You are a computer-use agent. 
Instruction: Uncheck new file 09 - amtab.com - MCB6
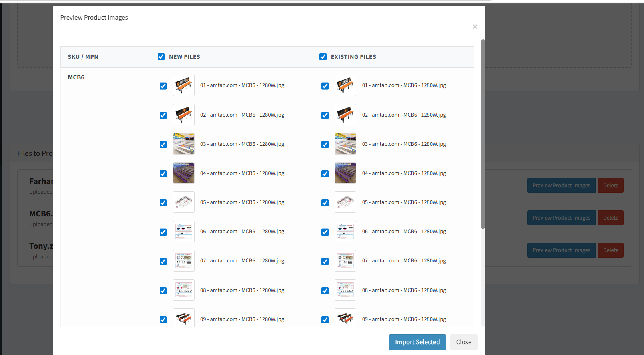point(163,320)
